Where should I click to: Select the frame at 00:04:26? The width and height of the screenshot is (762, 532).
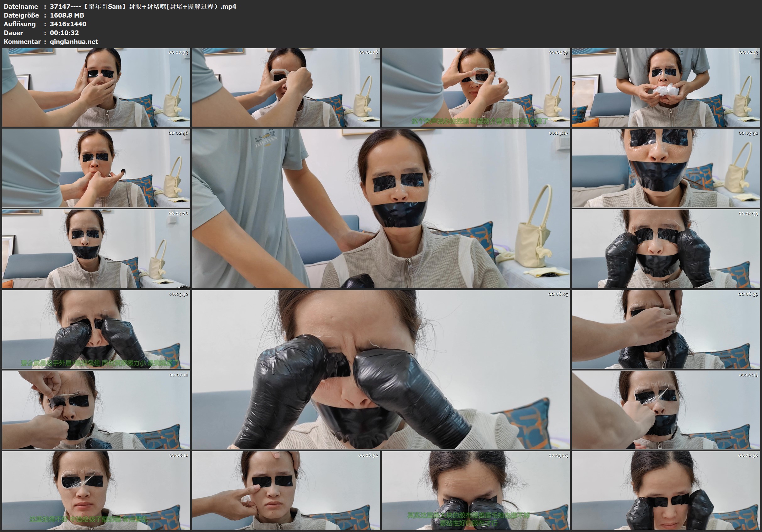[96, 249]
